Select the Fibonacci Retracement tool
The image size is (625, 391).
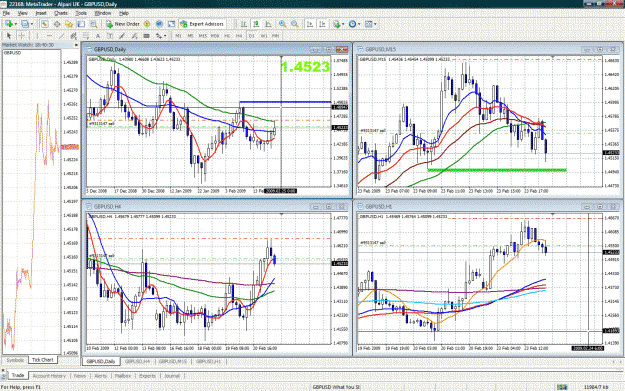coord(86,36)
